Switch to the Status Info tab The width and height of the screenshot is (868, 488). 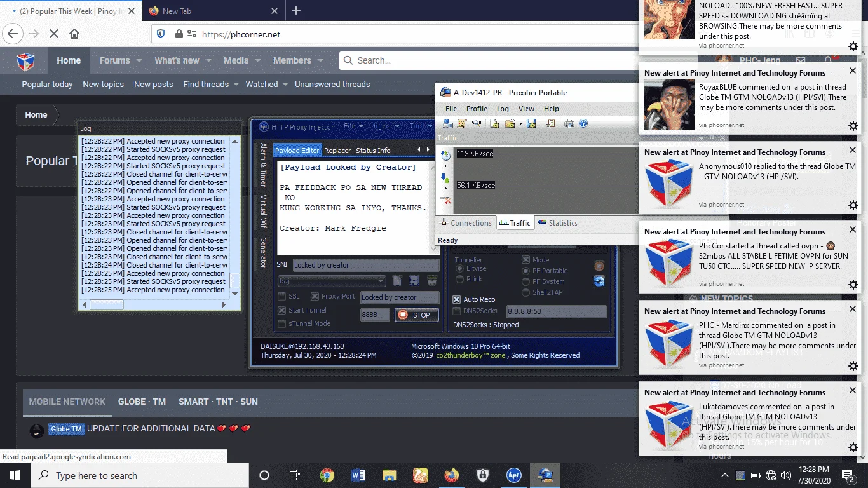point(373,151)
